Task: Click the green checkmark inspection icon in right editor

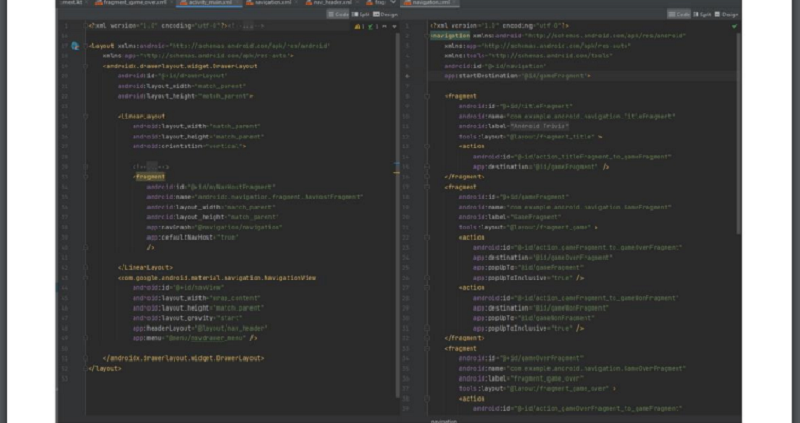Action: (734, 26)
